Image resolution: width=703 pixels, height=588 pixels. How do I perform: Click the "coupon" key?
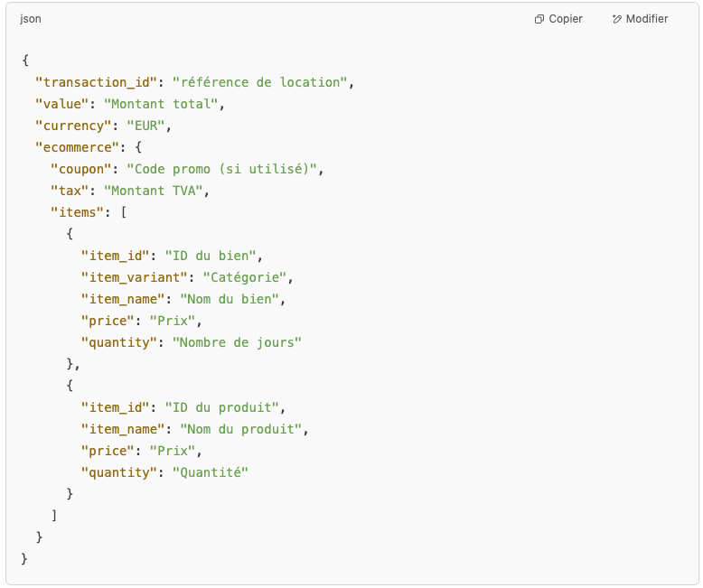[x=81, y=169]
